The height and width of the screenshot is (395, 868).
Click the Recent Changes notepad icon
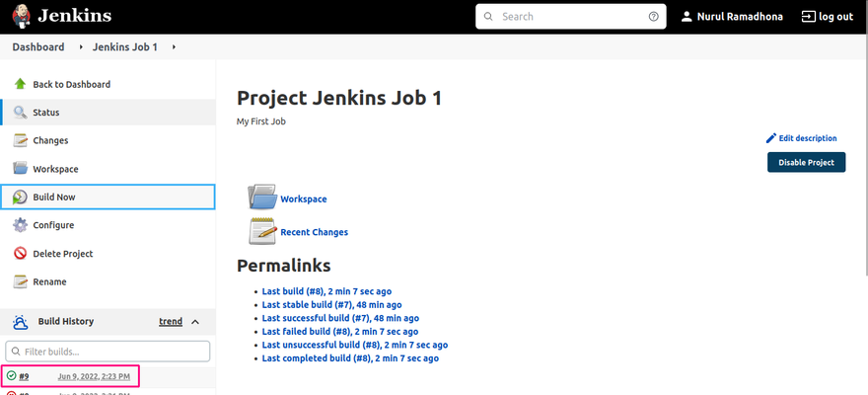[x=262, y=230]
